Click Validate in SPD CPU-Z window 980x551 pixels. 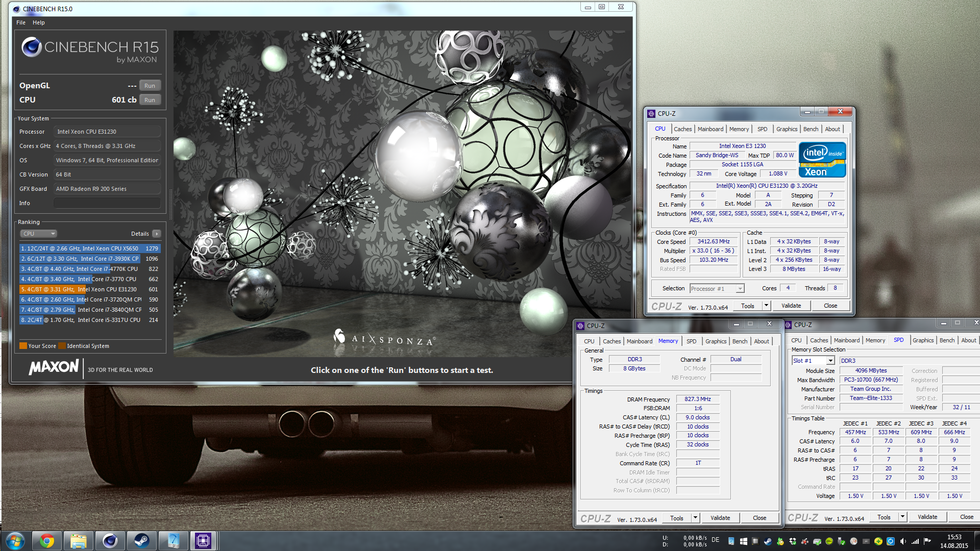(x=927, y=517)
